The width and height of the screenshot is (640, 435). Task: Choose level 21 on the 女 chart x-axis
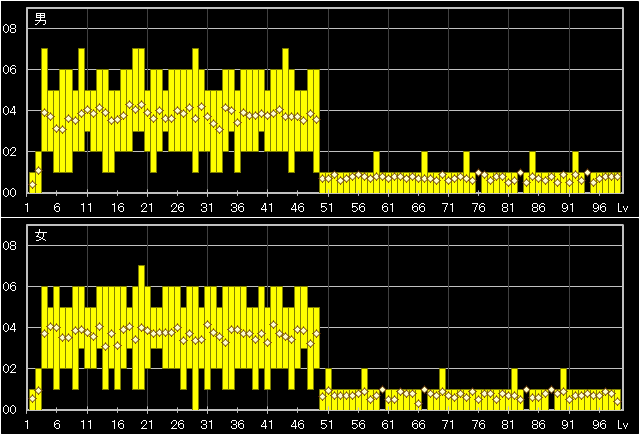click(x=147, y=425)
